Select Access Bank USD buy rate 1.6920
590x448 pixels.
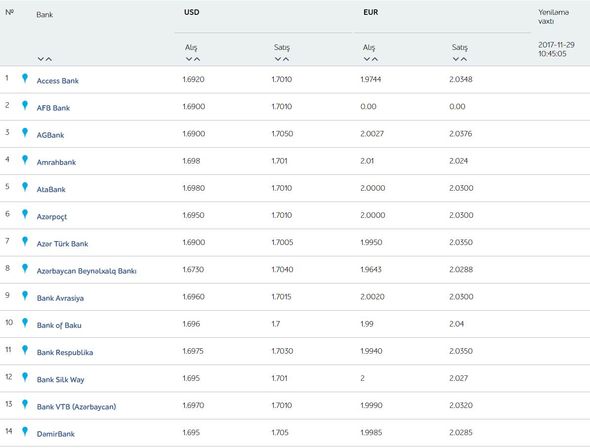(193, 79)
